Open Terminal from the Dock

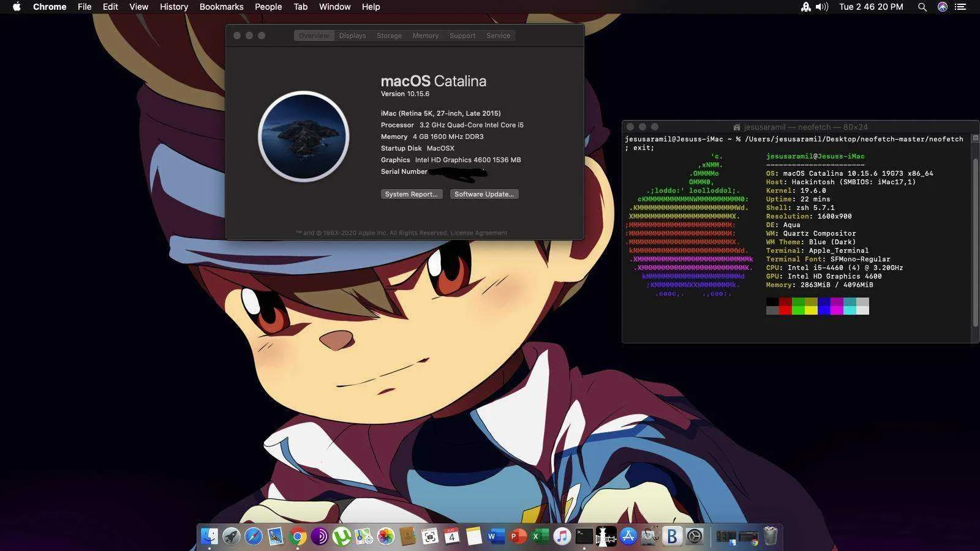click(x=584, y=536)
